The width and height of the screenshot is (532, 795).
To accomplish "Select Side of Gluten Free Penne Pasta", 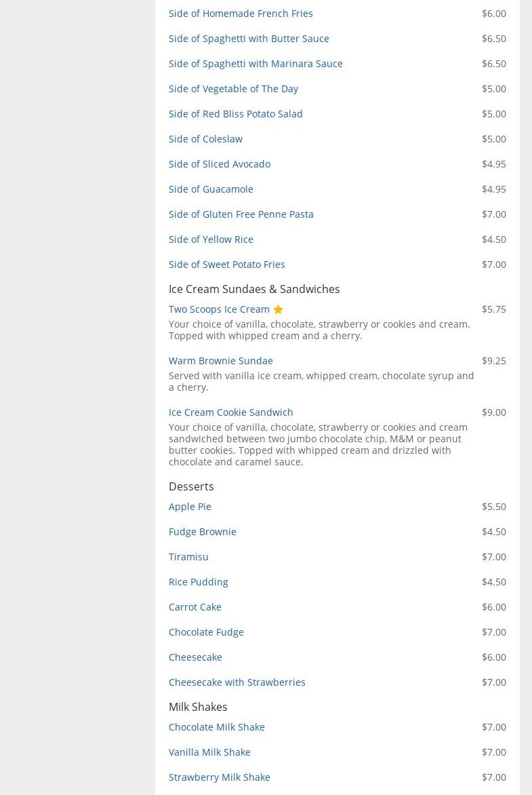I will (241, 214).
